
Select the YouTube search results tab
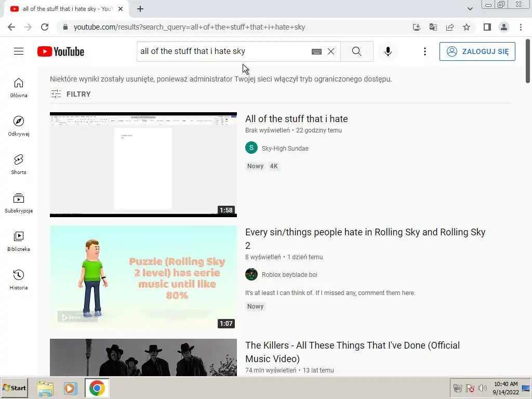pos(66,9)
